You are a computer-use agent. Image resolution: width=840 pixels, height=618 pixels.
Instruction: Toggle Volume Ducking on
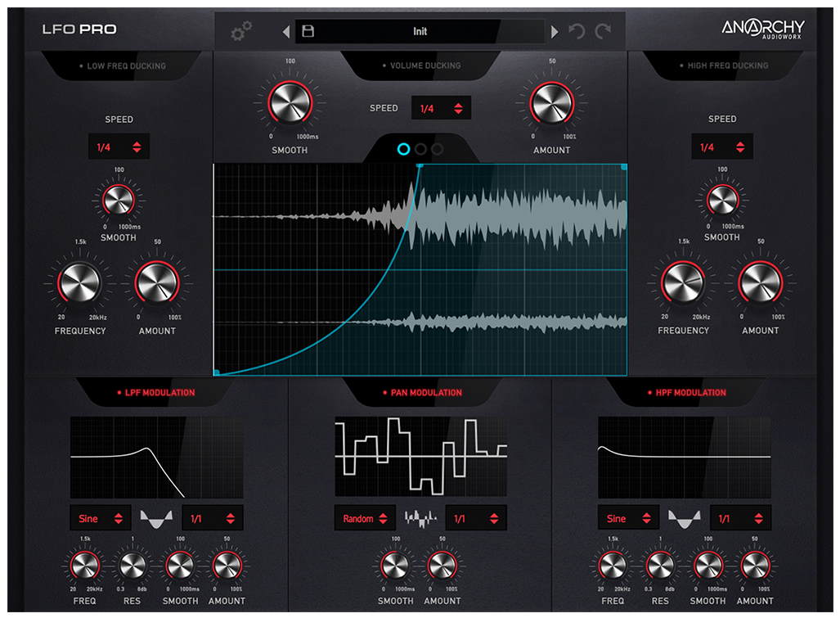click(x=420, y=65)
